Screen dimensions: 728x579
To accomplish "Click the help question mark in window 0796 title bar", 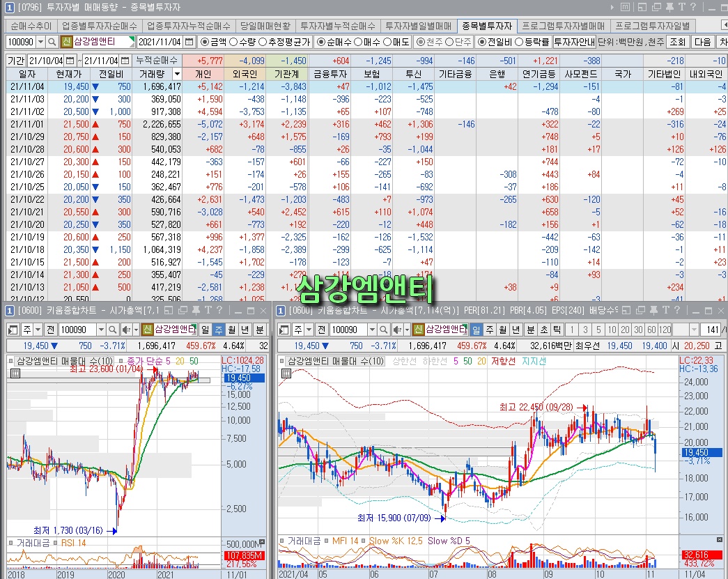I will (693, 7).
